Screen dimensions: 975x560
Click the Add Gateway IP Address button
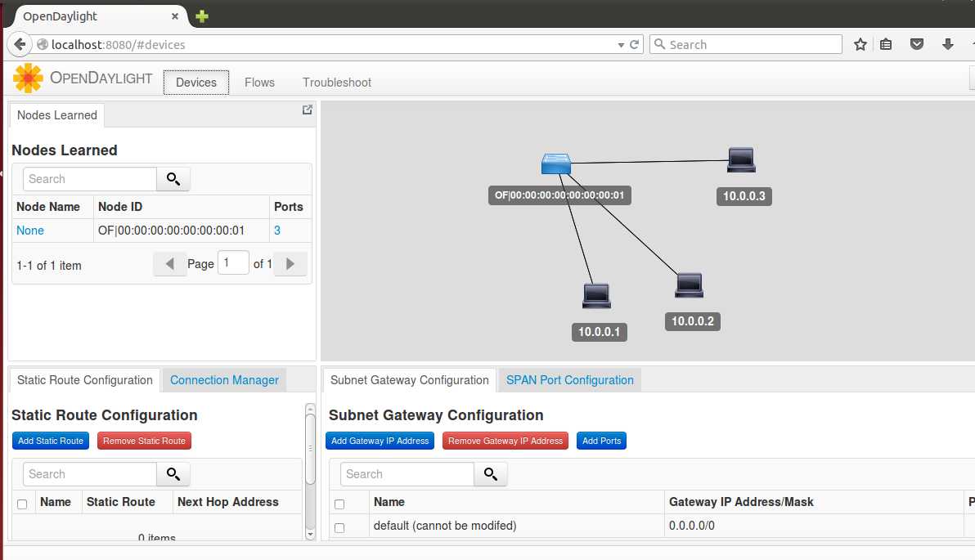[x=380, y=441]
